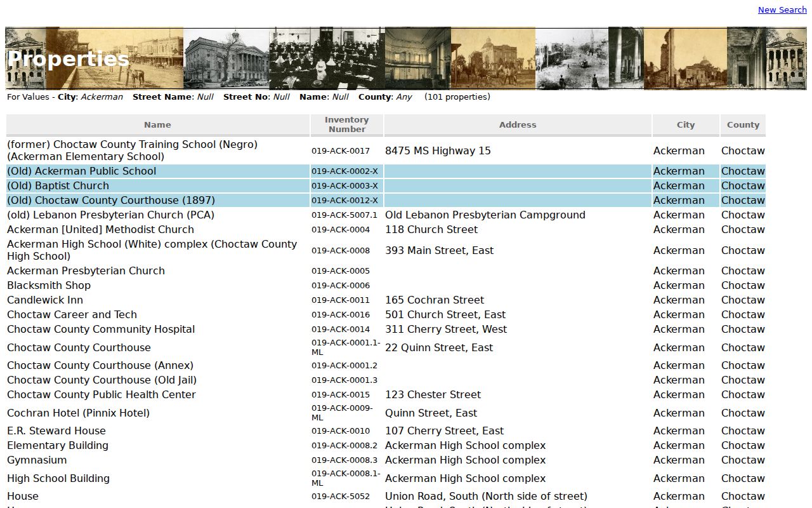
Task: Click address 22 Quinn Street, East
Action: click(x=439, y=347)
